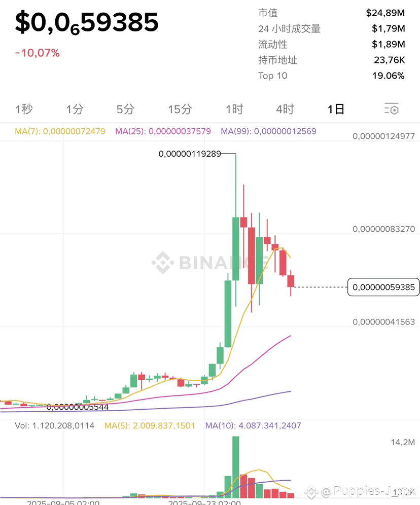Screen dimensions: 420x505
Task: Click the MA(7) indicator label
Action: click(60, 131)
